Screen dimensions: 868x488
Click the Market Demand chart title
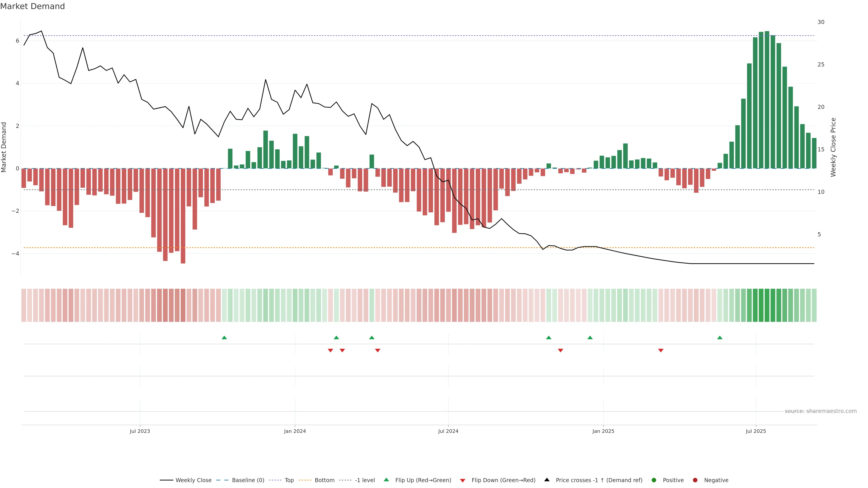pos(32,6)
